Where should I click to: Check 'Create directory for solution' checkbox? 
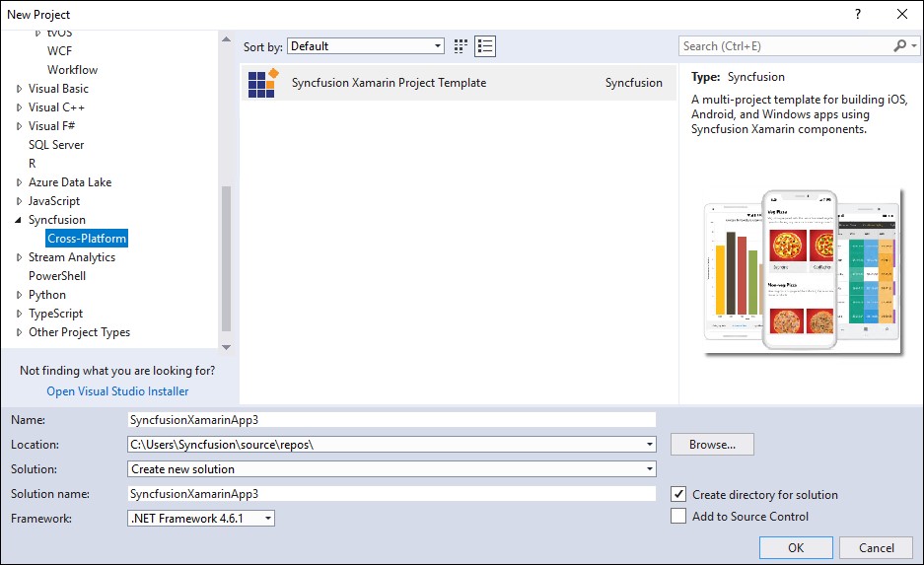pos(678,494)
